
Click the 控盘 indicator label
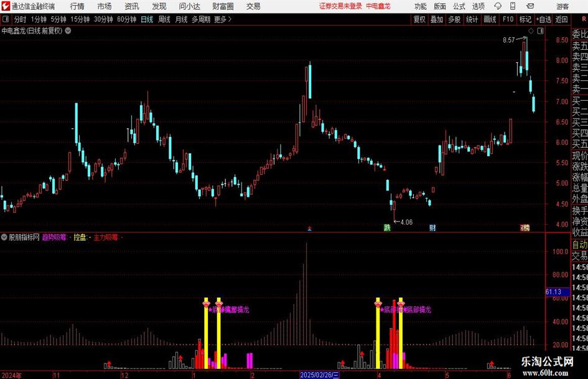[x=80, y=237]
